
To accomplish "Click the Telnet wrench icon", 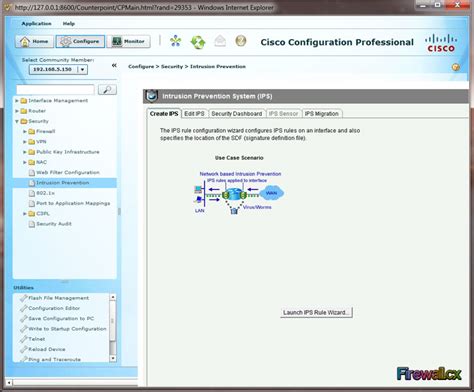I will pyautogui.click(x=23, y=339).
